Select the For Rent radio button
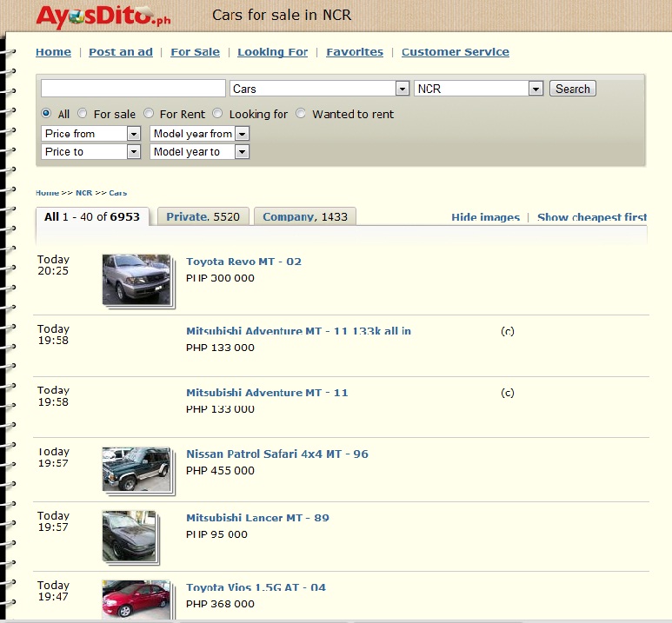 pos(149,113)
